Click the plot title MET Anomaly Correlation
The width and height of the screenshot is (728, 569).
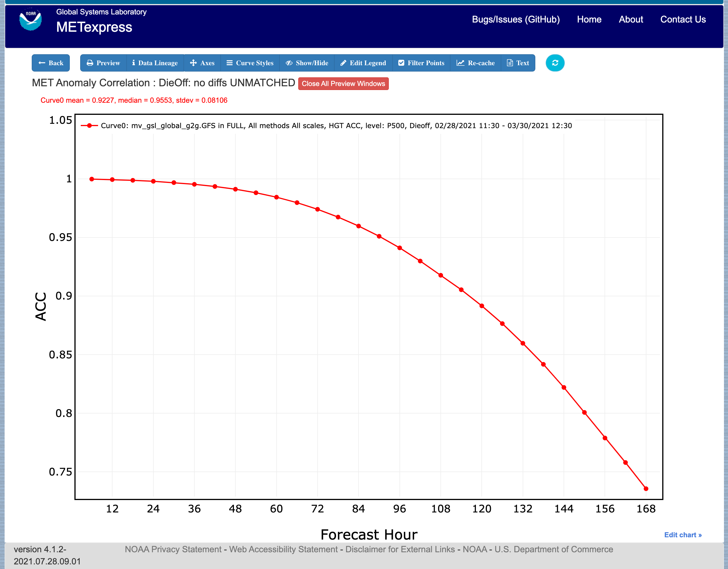point(163,83)
